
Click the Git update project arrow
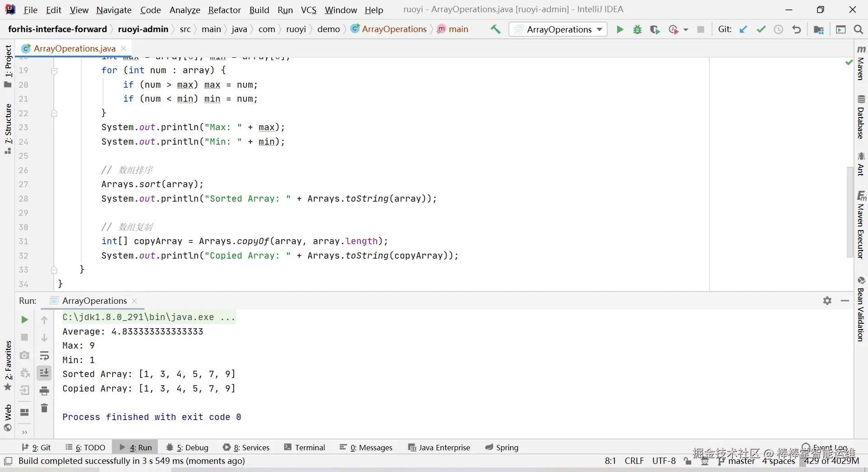(743, 29)
